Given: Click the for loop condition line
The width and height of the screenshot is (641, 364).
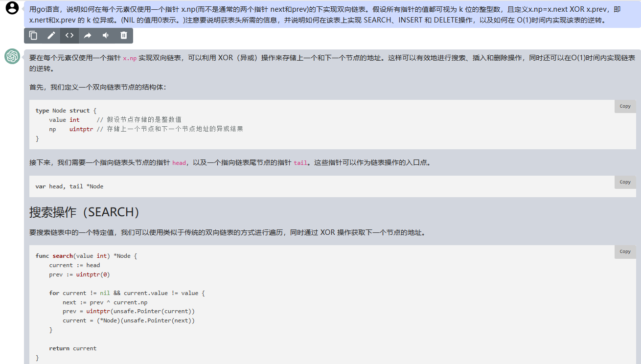Looking at the screenshot, I should coord(127,293).
